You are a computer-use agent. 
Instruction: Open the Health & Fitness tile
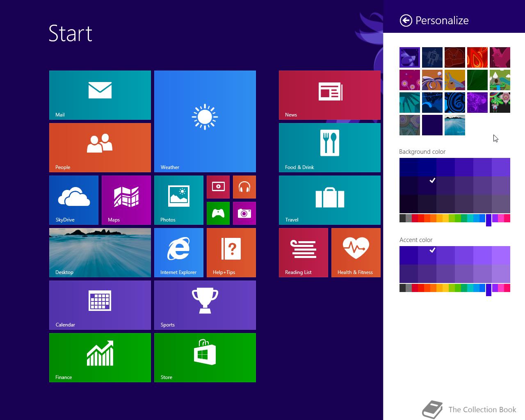click(356, 253)
